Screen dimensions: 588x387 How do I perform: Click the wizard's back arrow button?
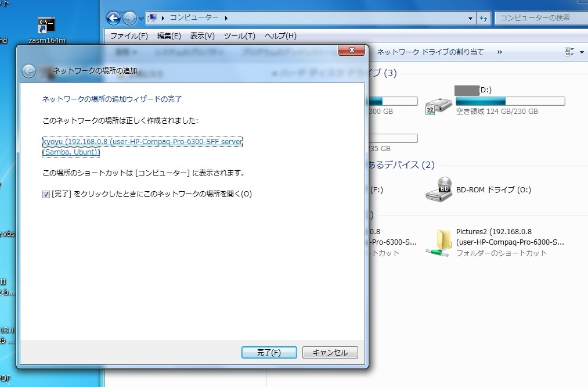click(x=29, y=71)
